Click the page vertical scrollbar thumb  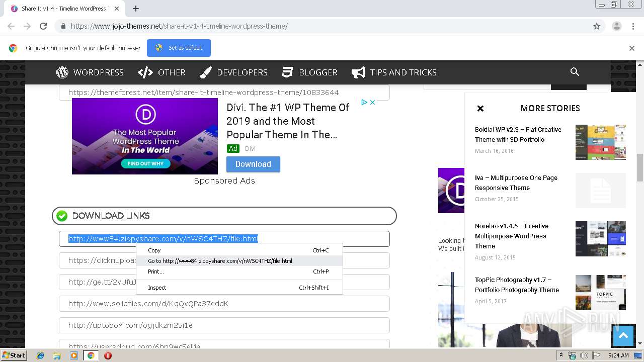click(x=640, y=167)
